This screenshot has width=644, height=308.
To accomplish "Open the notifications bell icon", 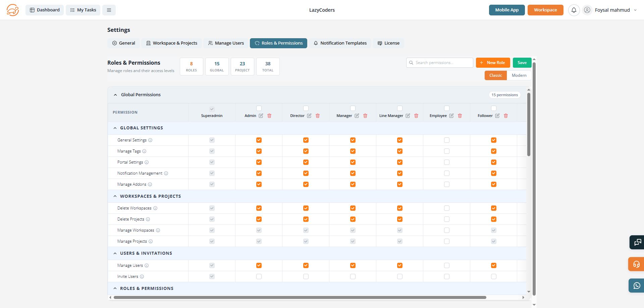I will (x=574, y=10).
